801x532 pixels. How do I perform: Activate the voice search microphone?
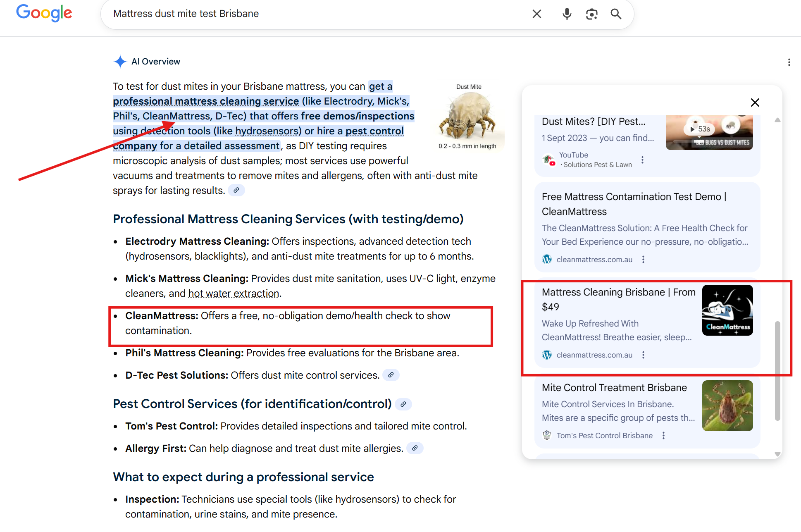[567, 14]
